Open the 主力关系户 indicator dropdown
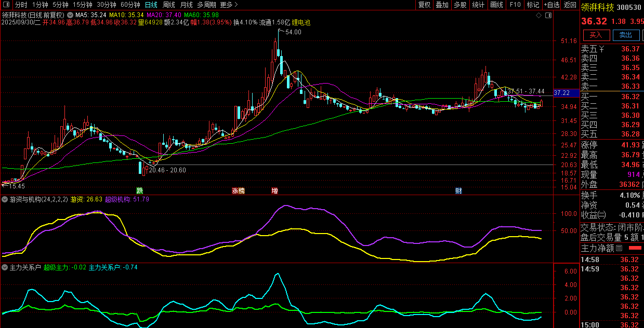The image size is (644, 328). pyautogui.click(x=5, y=268)
